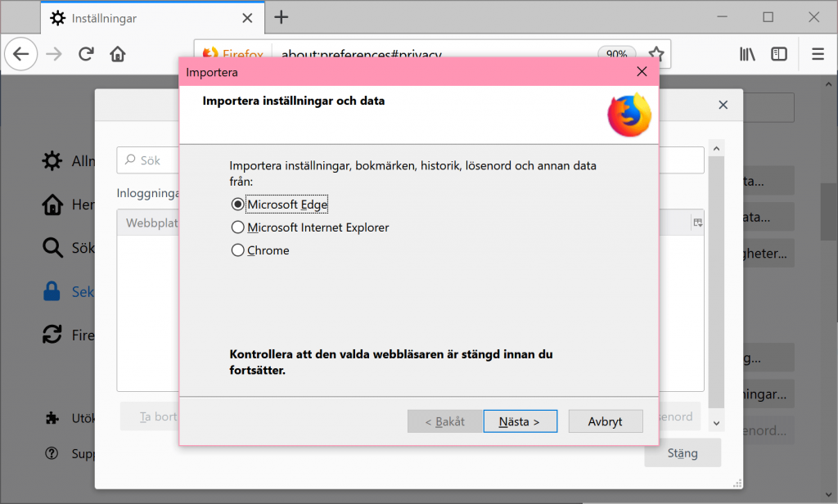Click the Stäng button
This screenshot has height=504, width=838.
click(x=683, y=453)
